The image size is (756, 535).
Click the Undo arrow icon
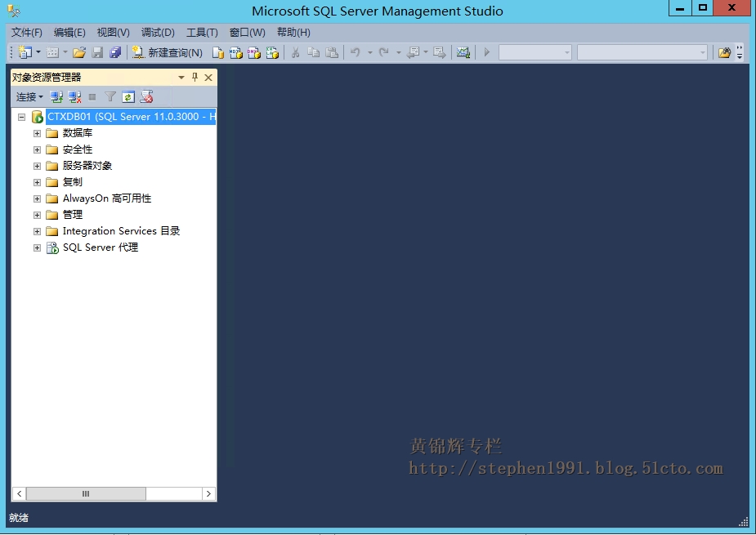click(356, 52)
